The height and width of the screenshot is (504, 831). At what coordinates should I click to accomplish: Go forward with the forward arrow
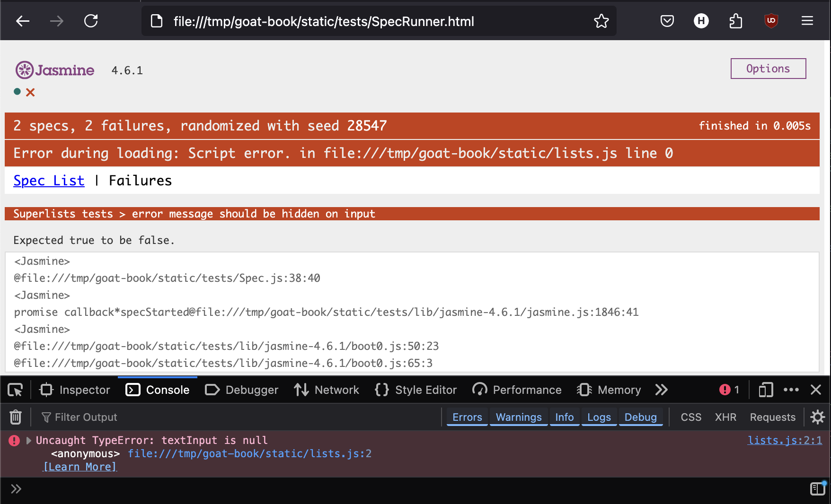click(x=57, y=21)
